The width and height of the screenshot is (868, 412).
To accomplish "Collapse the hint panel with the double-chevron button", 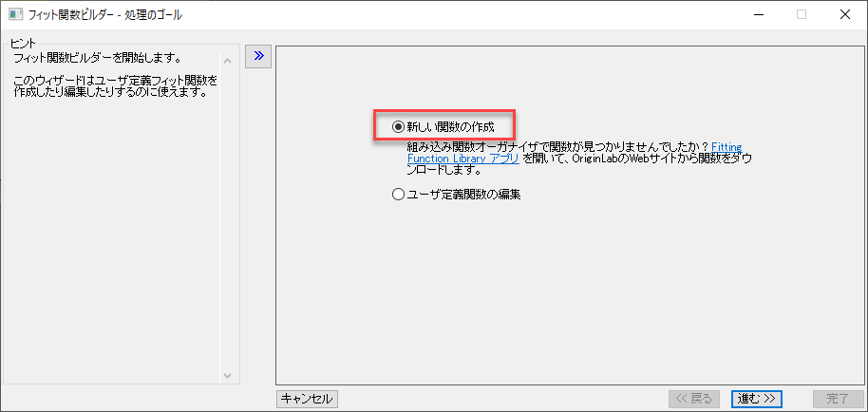I will tap(258, 57).
